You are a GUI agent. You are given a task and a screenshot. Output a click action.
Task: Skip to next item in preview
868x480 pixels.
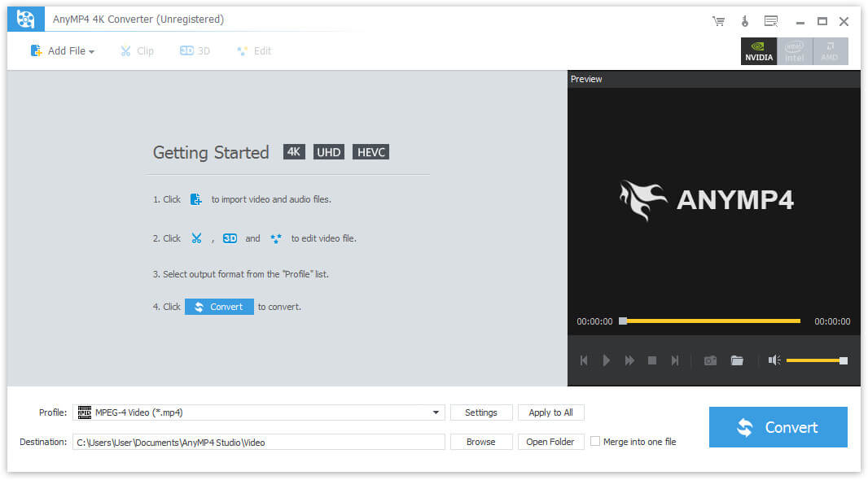point(675,360)
